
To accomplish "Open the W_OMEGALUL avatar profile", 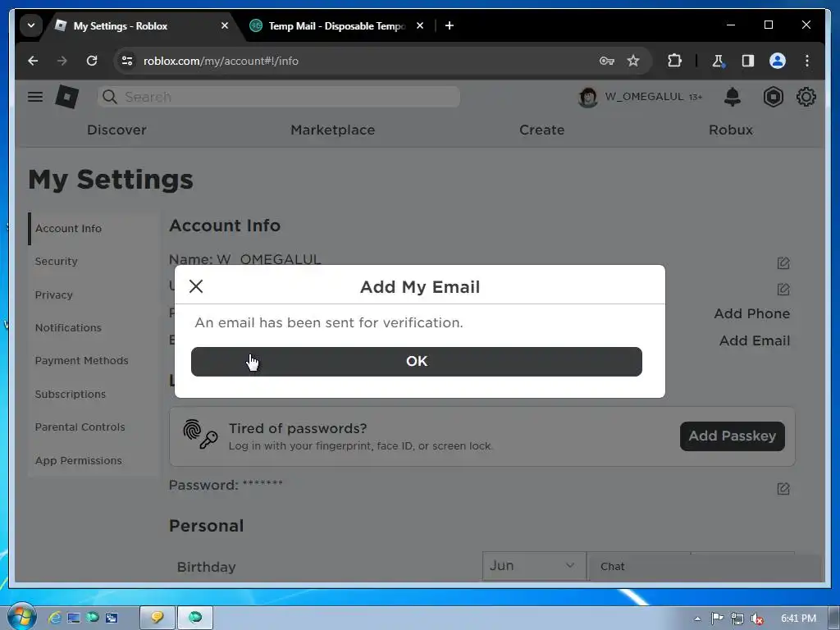I will point(587,97).
